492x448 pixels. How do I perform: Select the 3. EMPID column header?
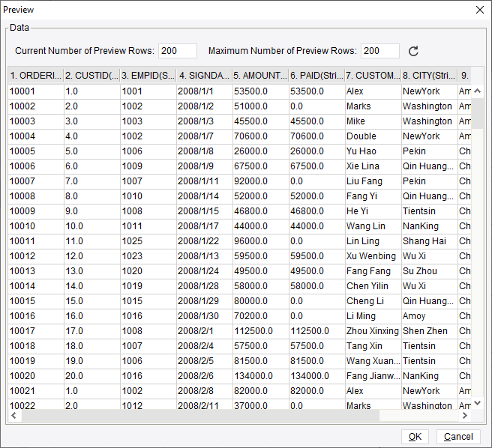[x=148, y=76]
